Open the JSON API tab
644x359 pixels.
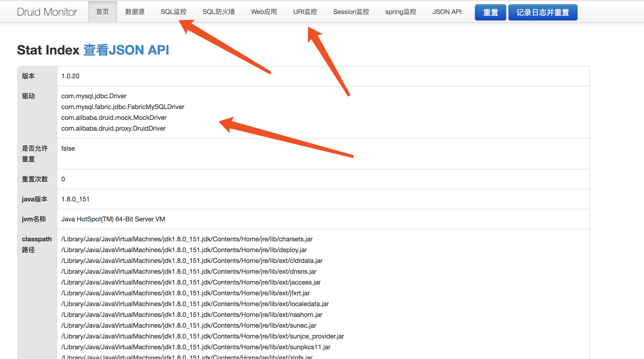coord(447,12)
